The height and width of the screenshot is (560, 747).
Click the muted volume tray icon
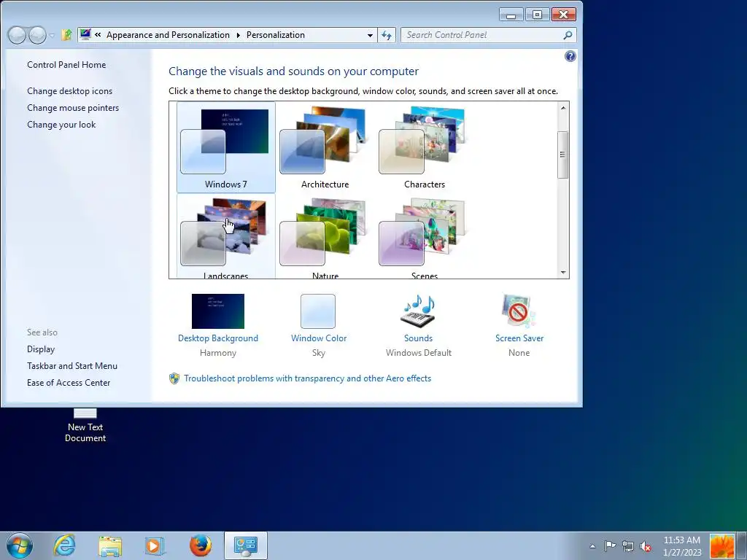tap(646, 546)
